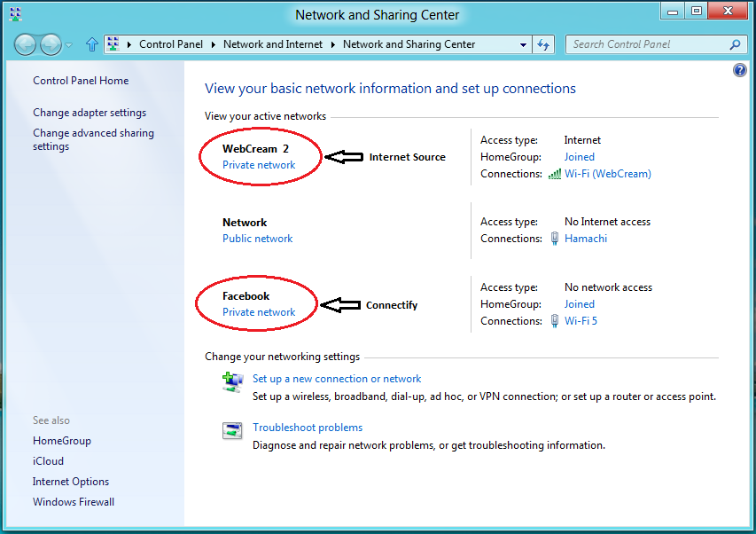This screenshot has height=534, width=756.
Task: Click 'View your active networks' heading
Action: 265,116
